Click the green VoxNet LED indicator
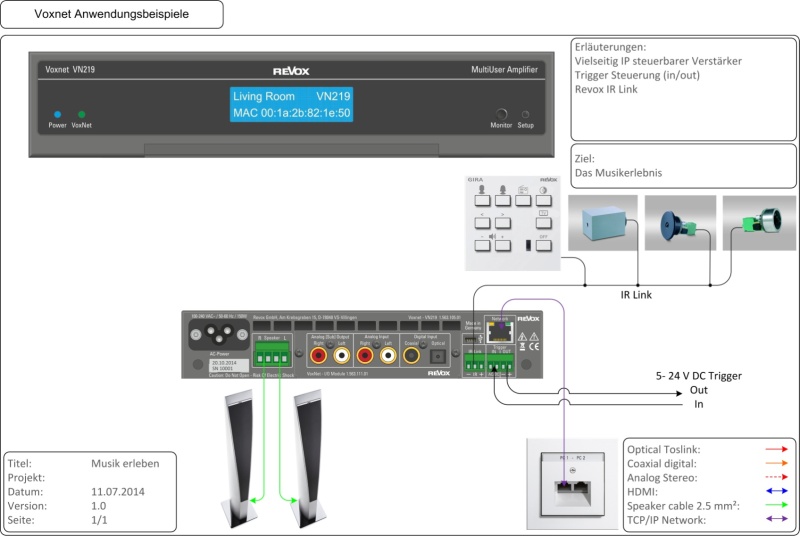 click(x=82, y=114)
